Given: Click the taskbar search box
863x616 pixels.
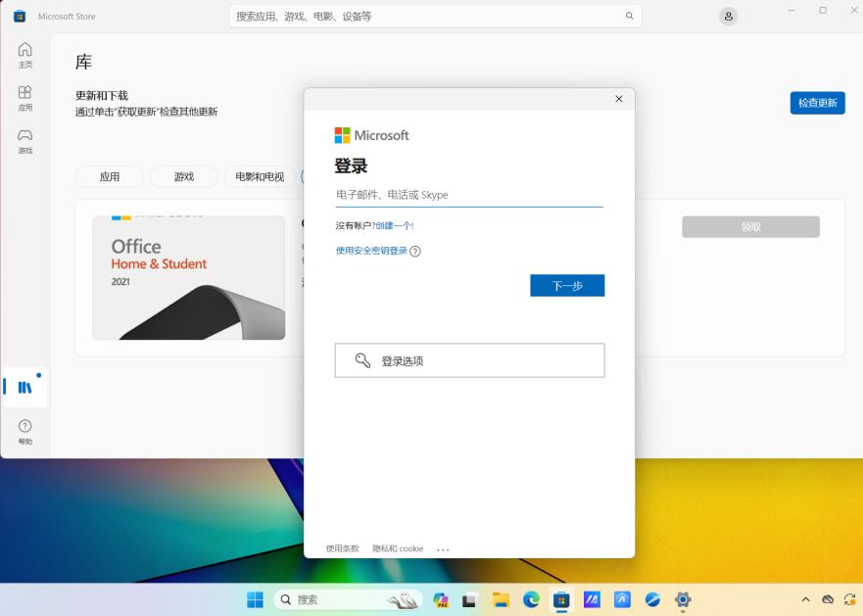Looking at the screenshot, I should [348, 599].
